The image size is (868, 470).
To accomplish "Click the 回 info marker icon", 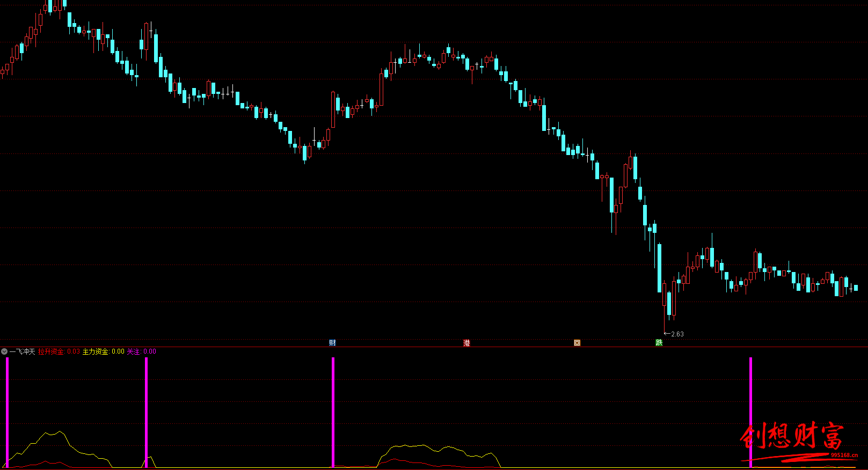I will click(x=577, y=343).
